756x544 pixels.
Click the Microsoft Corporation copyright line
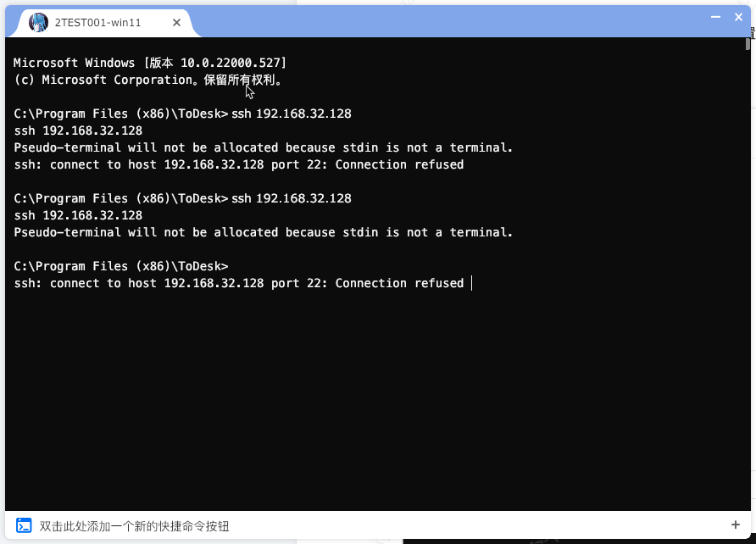click(148, 80)
